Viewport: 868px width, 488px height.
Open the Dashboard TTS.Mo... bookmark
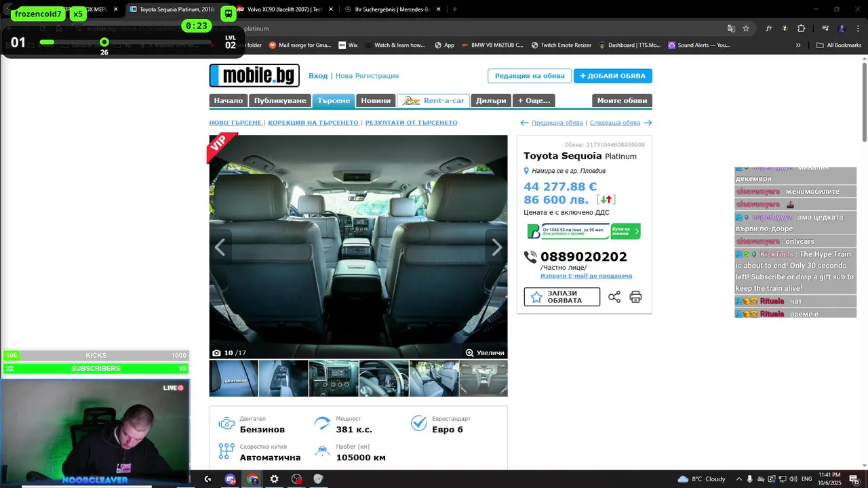[629, 45]
